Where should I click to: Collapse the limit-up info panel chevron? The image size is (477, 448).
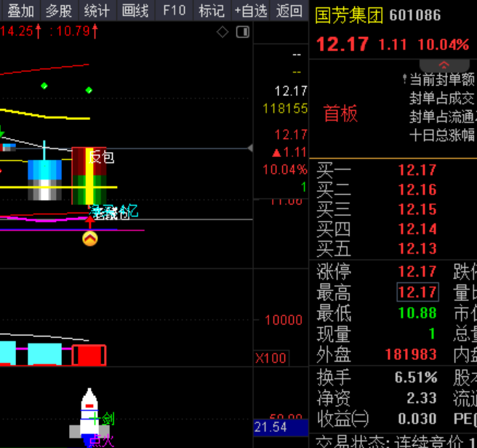pyautogui.click(x=444, y=65)
